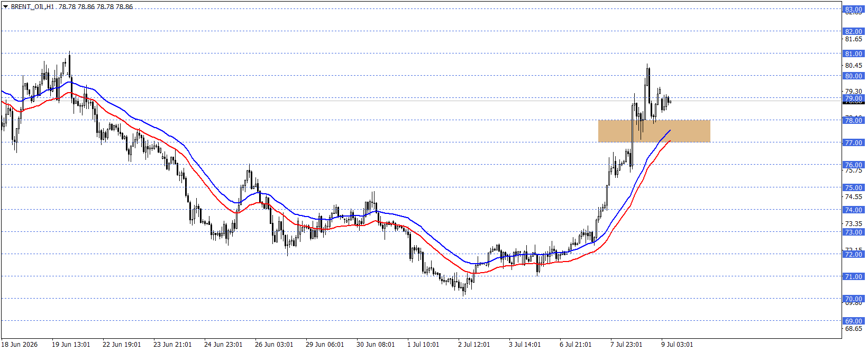Select the 80.00 horizontal line price label
The height and width of the screenshot is (351, 868).
tap(853, 76)
